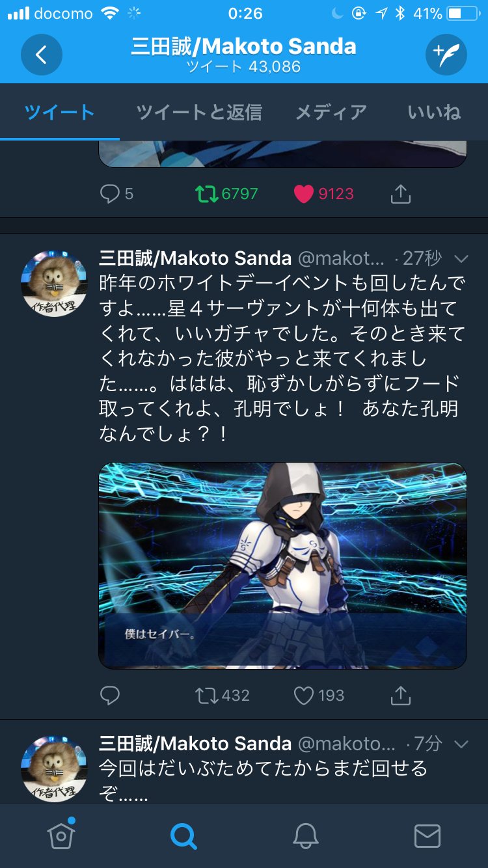488x868 pixels.
Task: Go back using the header arrow
Action: (42, 55)
